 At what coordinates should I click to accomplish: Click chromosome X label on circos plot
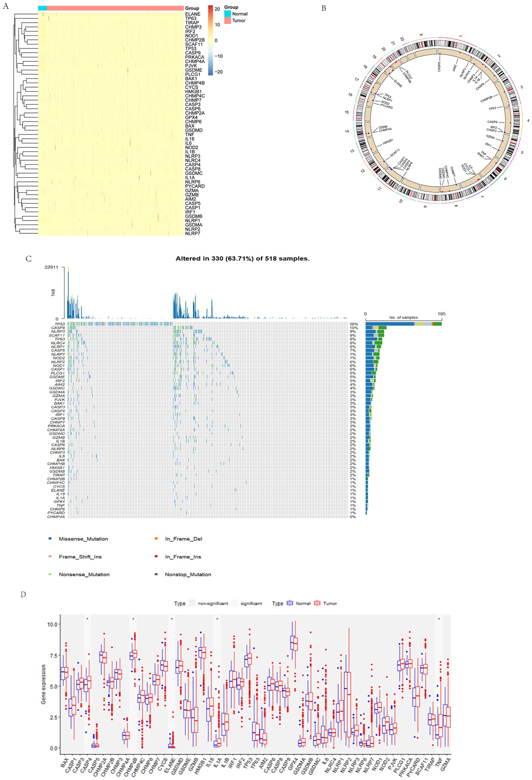pos(421,34)
